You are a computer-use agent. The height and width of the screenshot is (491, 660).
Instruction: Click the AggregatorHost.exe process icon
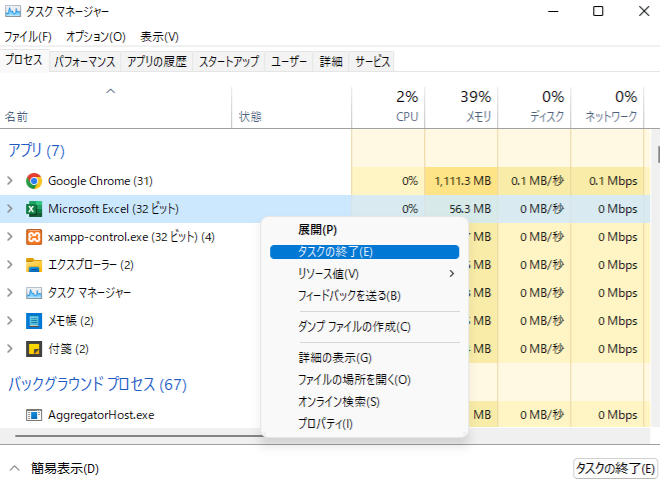(x=33, y=414)
